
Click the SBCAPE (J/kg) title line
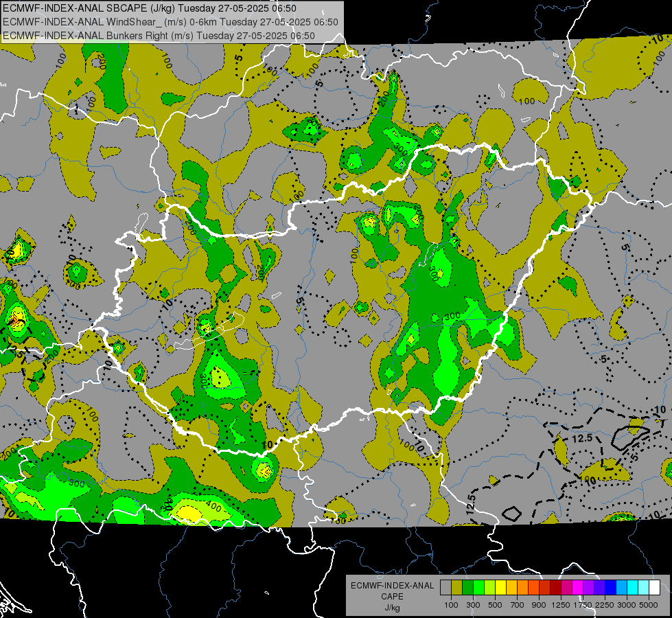(x=150, y=8)
